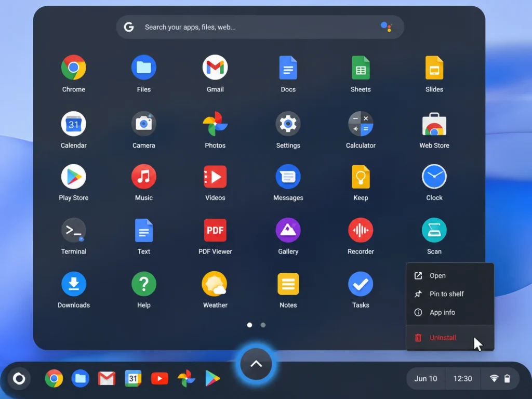Viewport: 532px width, 399px height.
Task: Switch to second launcher page dot
Action: (263, 325)
